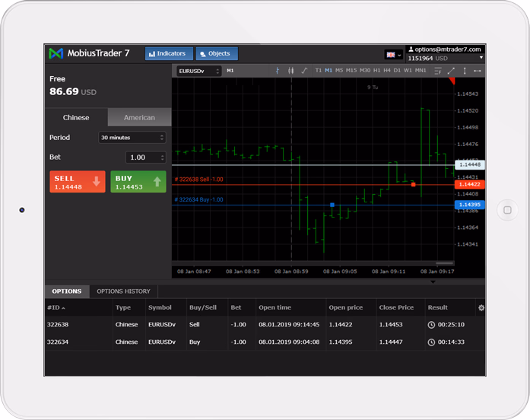The width and height of the screenshot is (530, 420).
Task: Click the Bet value input field
Action: pos(146,157)
